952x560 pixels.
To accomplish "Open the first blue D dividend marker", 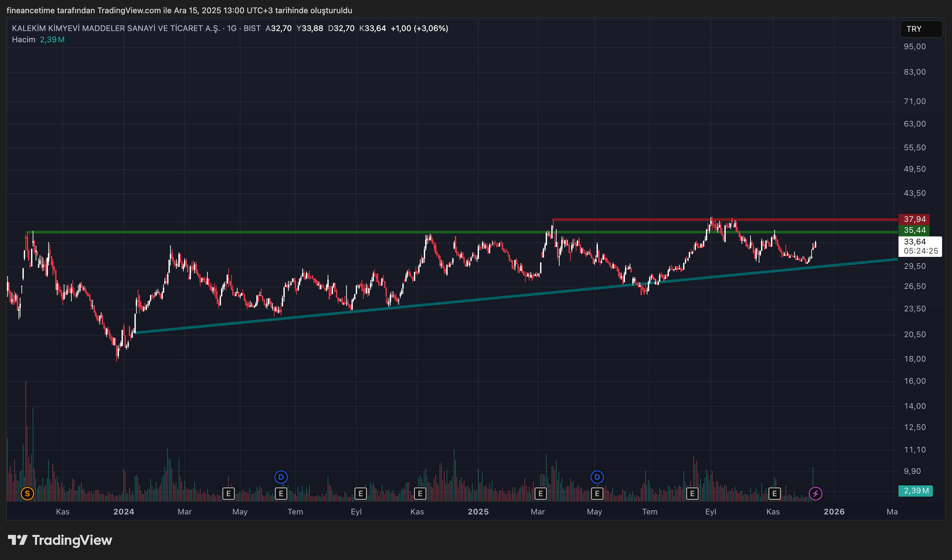I will coord(281,477).
